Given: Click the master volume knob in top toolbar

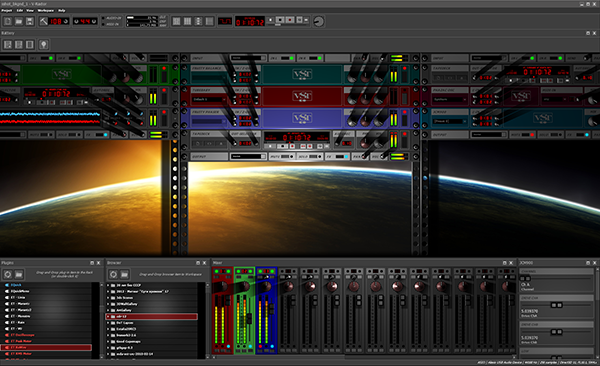Looking at the screenshot, I should pos(318,21).
